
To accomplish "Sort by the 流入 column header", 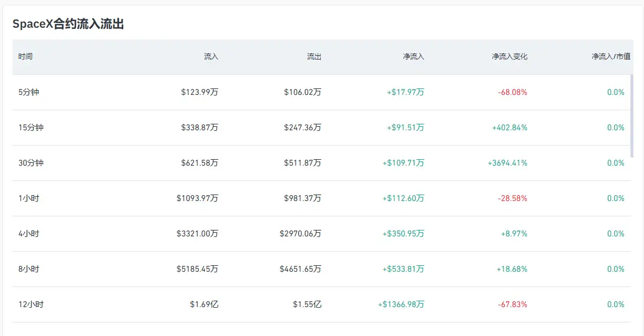I will [211, 57].
